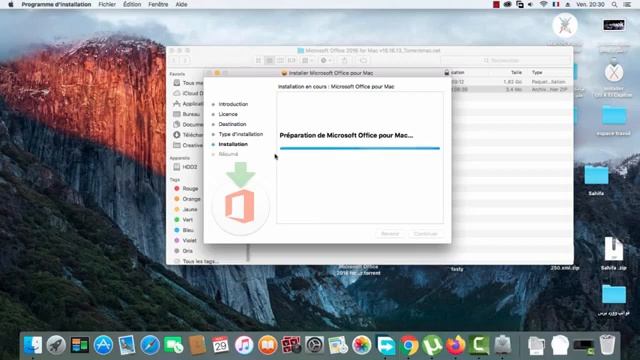Open Mission Control in the Dock

(x=80, y=345)
